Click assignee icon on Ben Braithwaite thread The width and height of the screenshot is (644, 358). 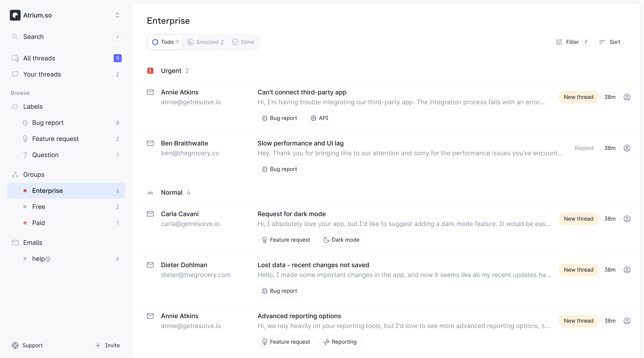coord(627,148)
